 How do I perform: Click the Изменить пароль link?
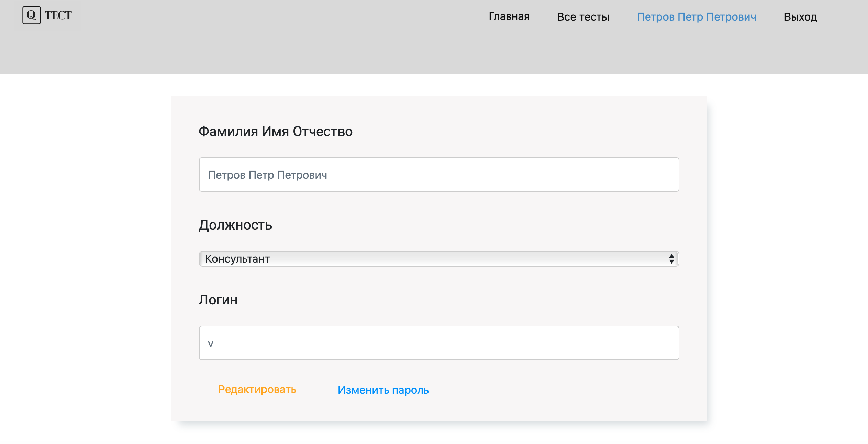(383, 390)
